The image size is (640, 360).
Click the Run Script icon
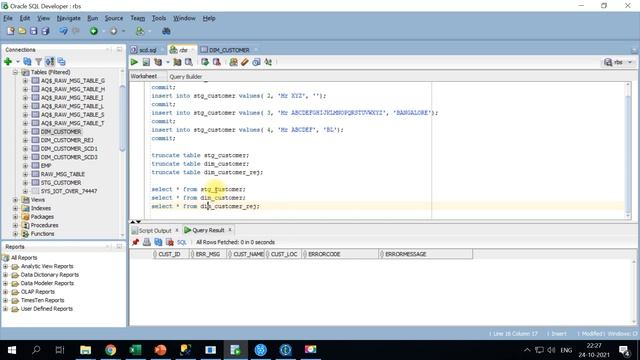point(146,62)
